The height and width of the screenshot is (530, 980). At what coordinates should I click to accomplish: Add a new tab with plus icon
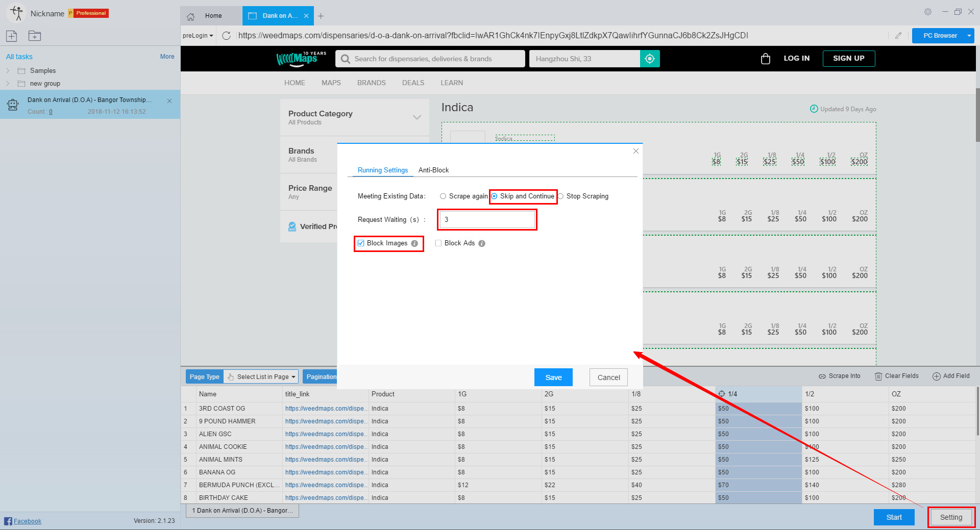click(321, 16)
